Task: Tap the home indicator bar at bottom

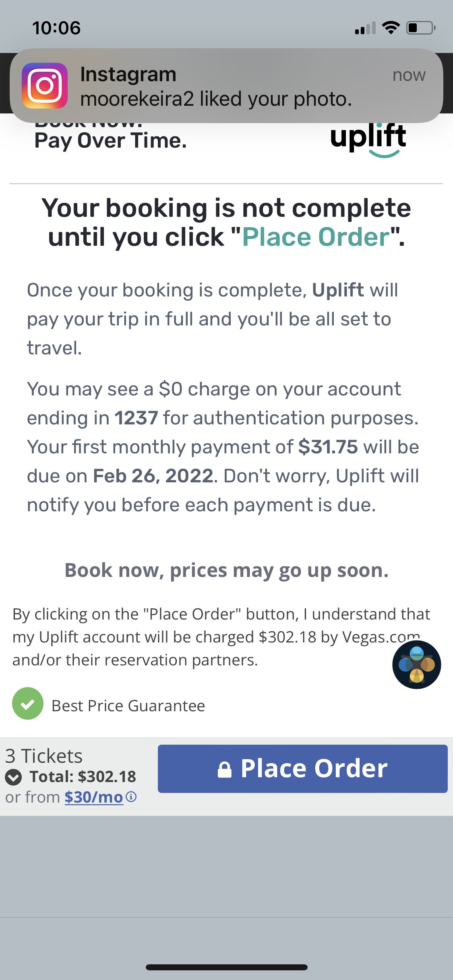Action: point(227,967)
